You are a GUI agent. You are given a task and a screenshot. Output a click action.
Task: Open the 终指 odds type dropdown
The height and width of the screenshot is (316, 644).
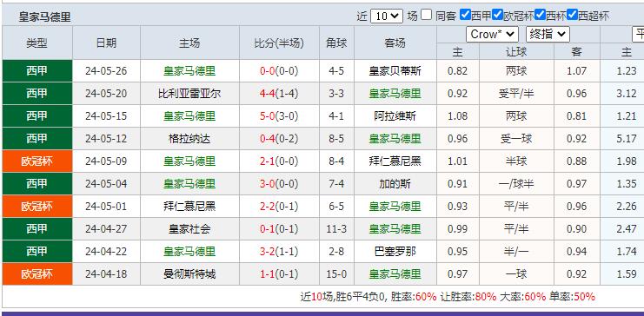(x=548, y=35)
